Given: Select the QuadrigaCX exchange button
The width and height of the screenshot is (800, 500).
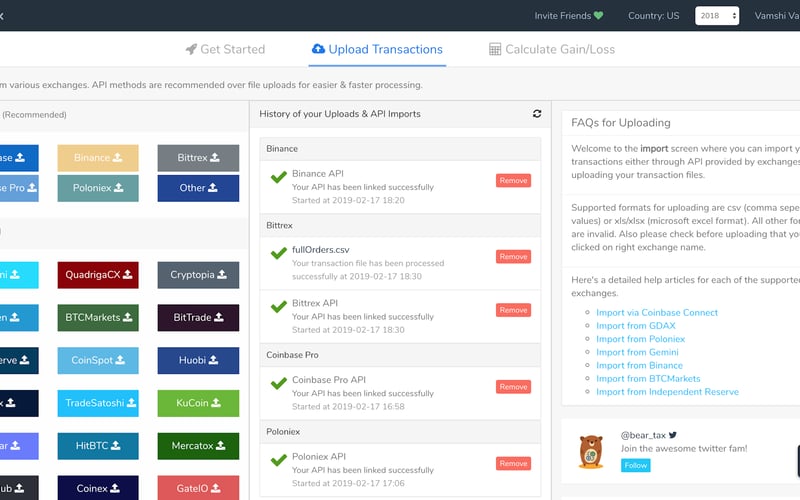Looking at the screenshot, I should pyautogui.click(x=98, y=274).
